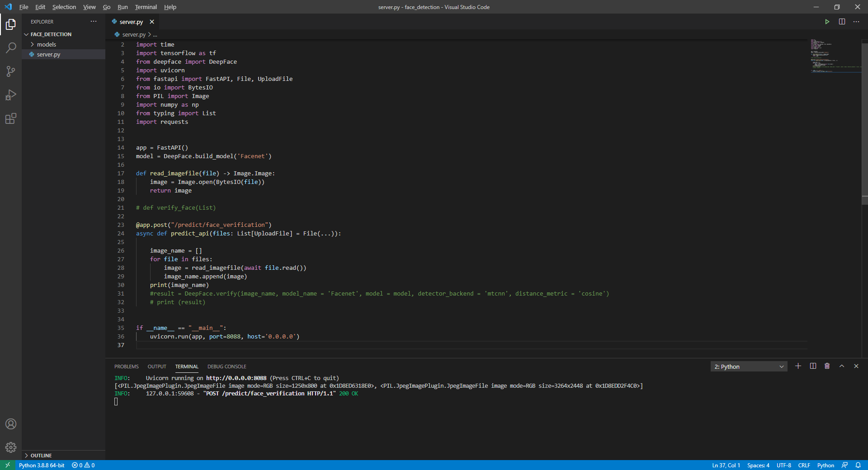Toggle maximize panel with the chevron
This screenshot has width=868, height=470.
842,367
